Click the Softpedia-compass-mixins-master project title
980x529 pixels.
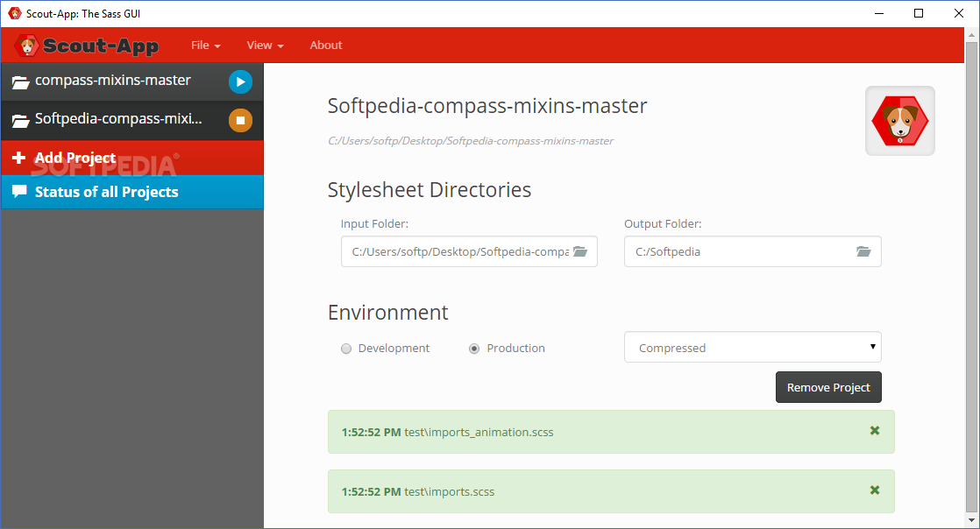click(487, 106)
